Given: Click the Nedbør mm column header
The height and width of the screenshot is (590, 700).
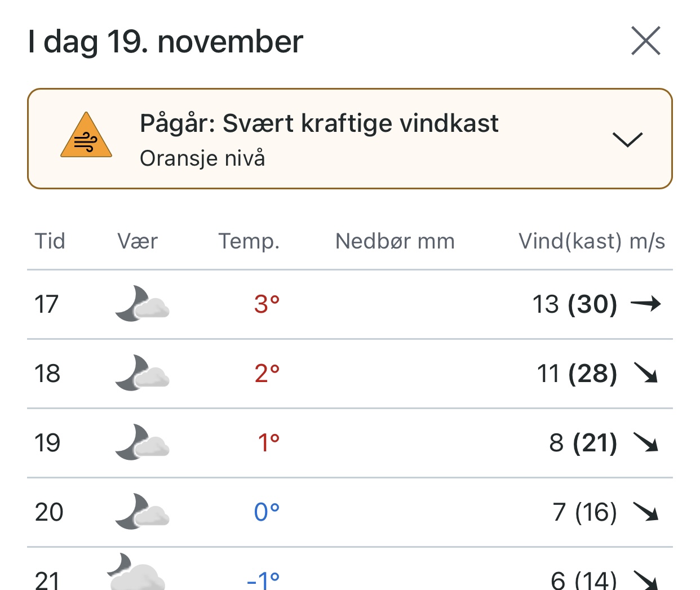Looking at the screenshot, I should [x=395, y=241].
